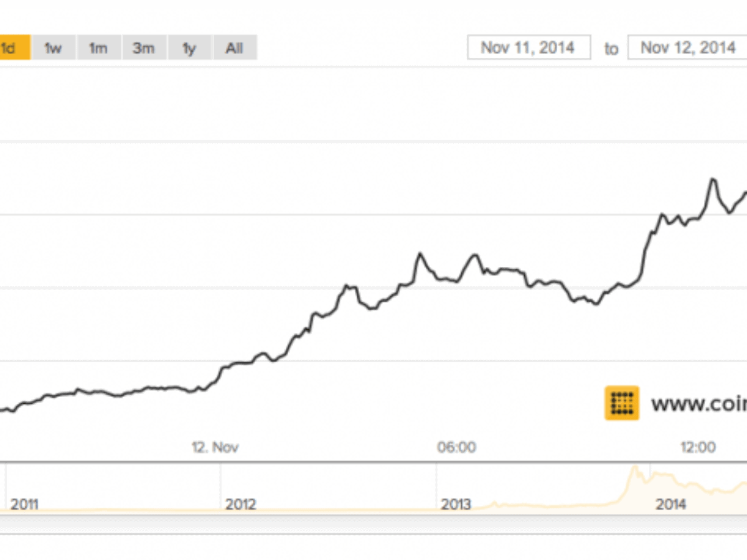Switch to the 1w time range
This screenshot has height=560, width=747.
(x=54, y=47)
